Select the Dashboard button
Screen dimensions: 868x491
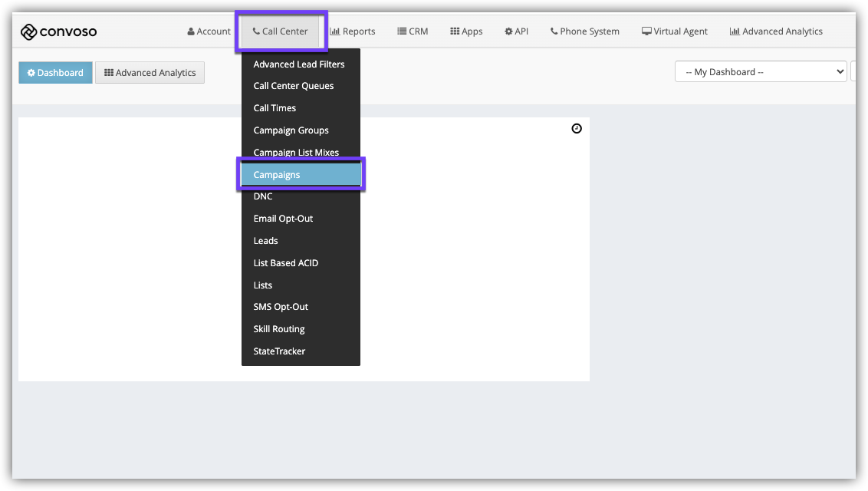(x=55, y=73)
